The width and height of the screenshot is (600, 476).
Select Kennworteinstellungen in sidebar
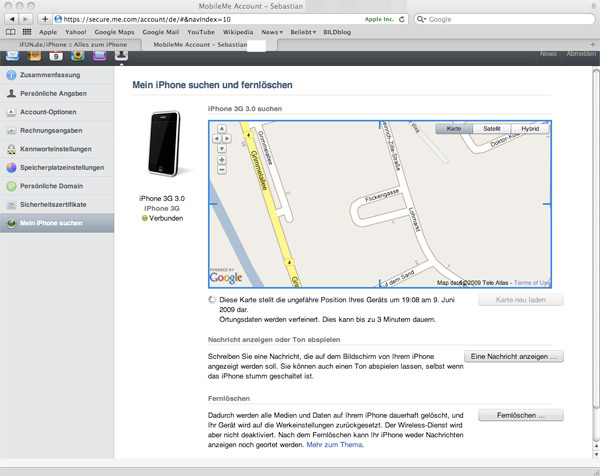pyautogui.click(x=57, y=149)
